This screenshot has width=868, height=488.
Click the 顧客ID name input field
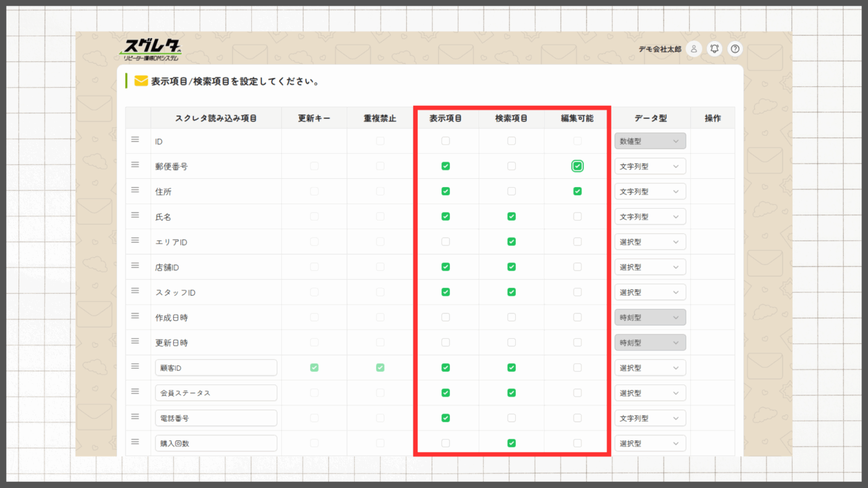point(216,368)
